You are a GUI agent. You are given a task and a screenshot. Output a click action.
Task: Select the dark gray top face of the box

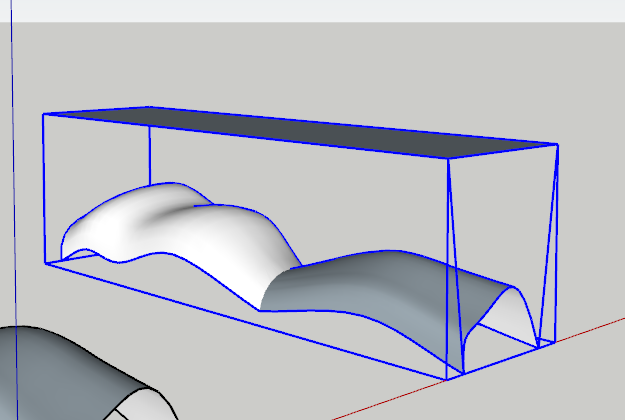tap(303, 132)
